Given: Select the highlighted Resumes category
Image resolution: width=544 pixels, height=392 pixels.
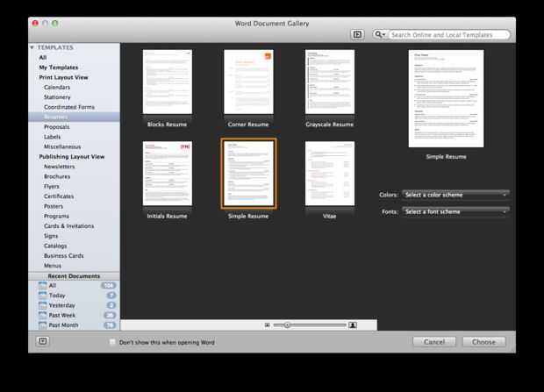Looking at the screenshot, I should [x=75, y=117].
